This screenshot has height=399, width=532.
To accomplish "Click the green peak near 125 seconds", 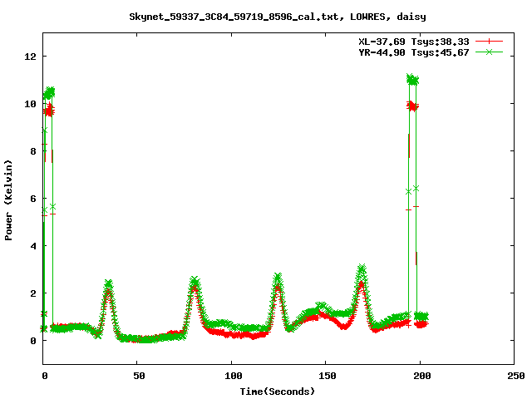I will coord(278,277).
